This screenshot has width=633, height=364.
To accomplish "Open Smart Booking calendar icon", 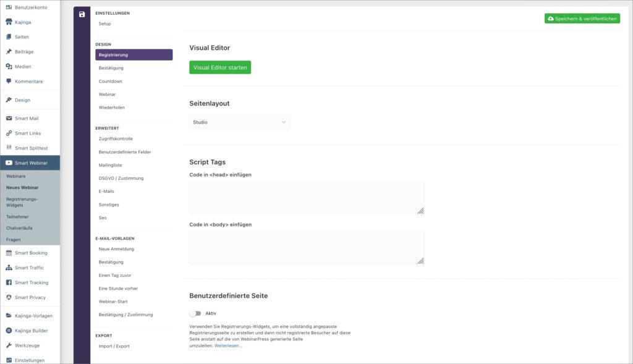I will [x=9, y=253].
